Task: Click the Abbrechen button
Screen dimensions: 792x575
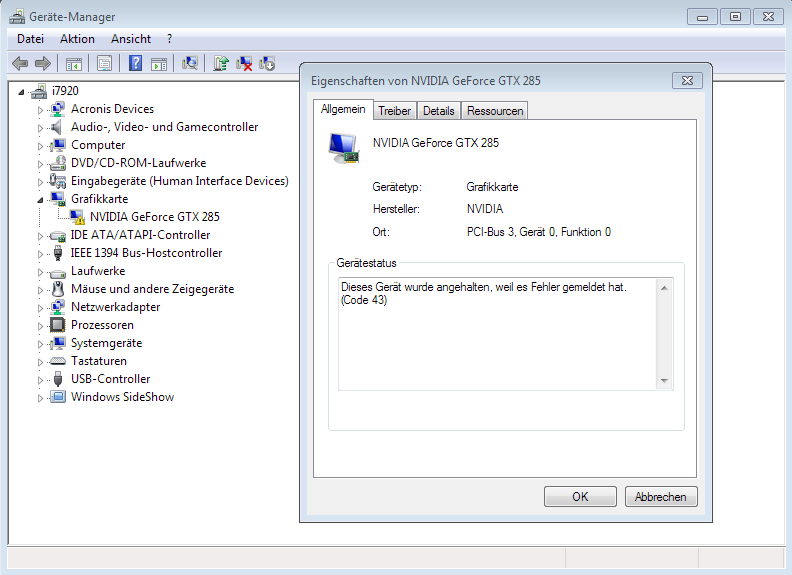Action: (661, 497)
